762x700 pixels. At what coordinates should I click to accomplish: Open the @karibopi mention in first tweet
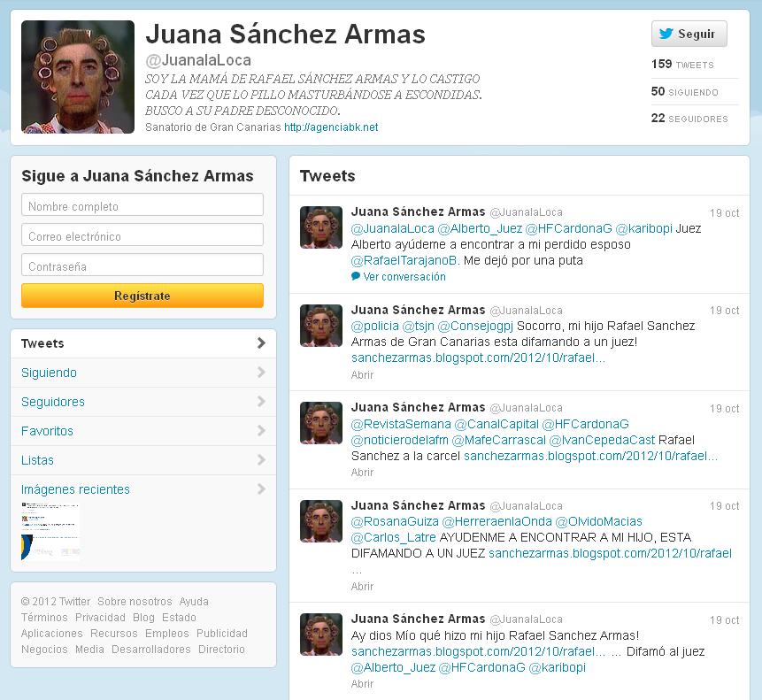pyautogui.click(x=644, y=228)
